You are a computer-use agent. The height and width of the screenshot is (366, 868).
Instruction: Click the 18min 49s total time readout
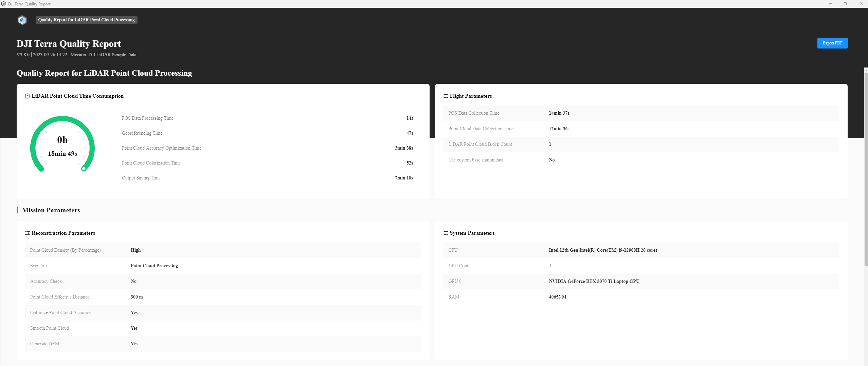point(62,154)
